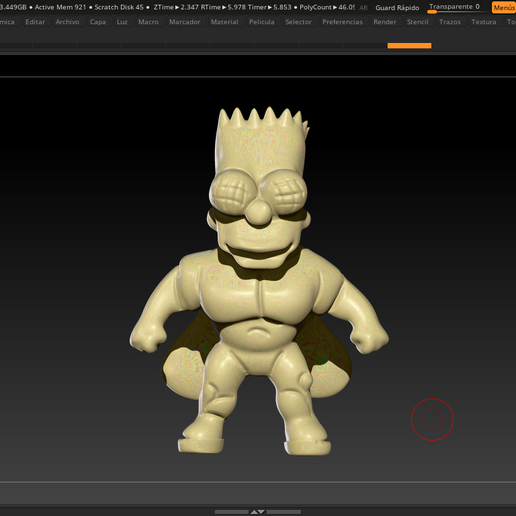
Task: Open the Luz menu
Action: coord(122,22)
